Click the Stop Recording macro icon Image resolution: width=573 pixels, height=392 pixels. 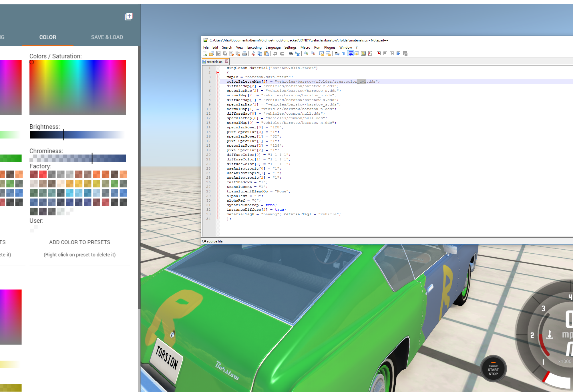(x=385, y=53)
